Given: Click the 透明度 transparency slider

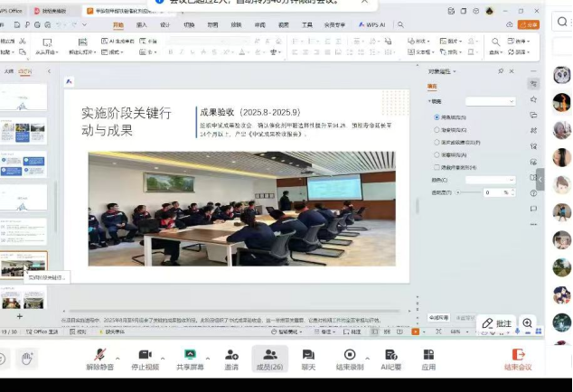Looking at the screenshot, I should click(468, 192).
